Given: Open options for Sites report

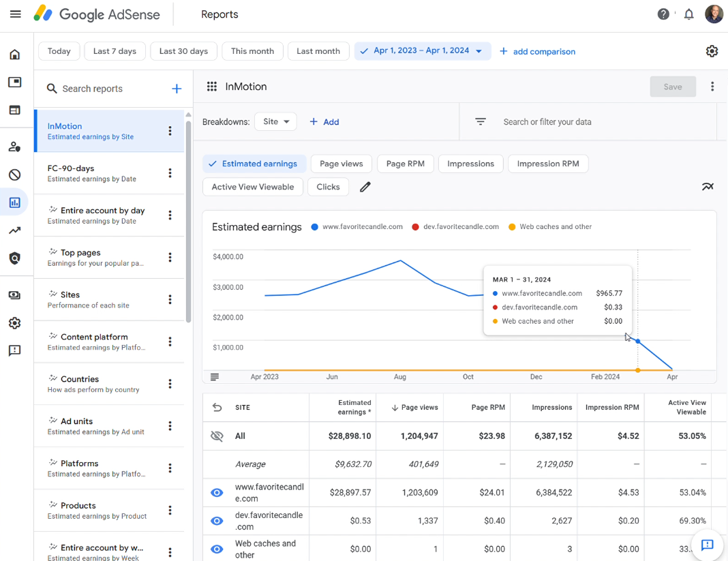Looking at the screenshot, I should [x=170, y=299].
